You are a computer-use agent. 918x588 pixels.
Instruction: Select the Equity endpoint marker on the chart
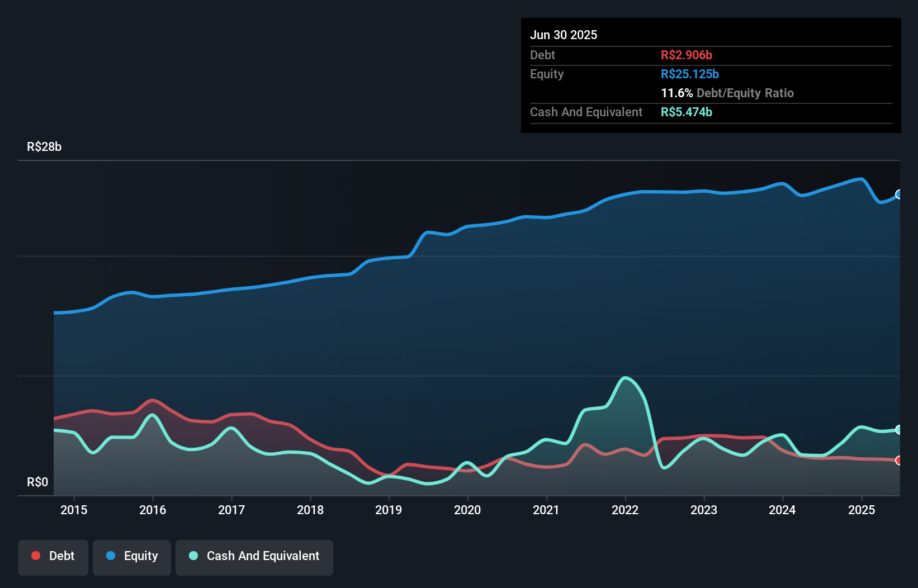[898, 195]
